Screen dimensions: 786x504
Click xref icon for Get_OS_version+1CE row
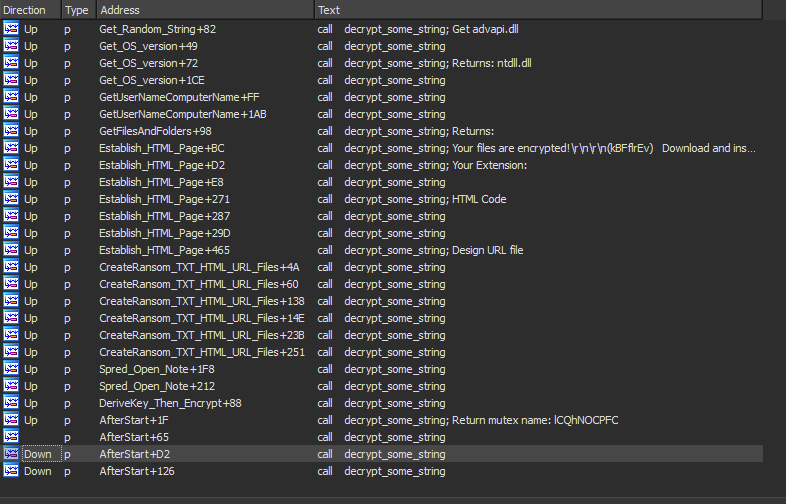tap(11, 80)
